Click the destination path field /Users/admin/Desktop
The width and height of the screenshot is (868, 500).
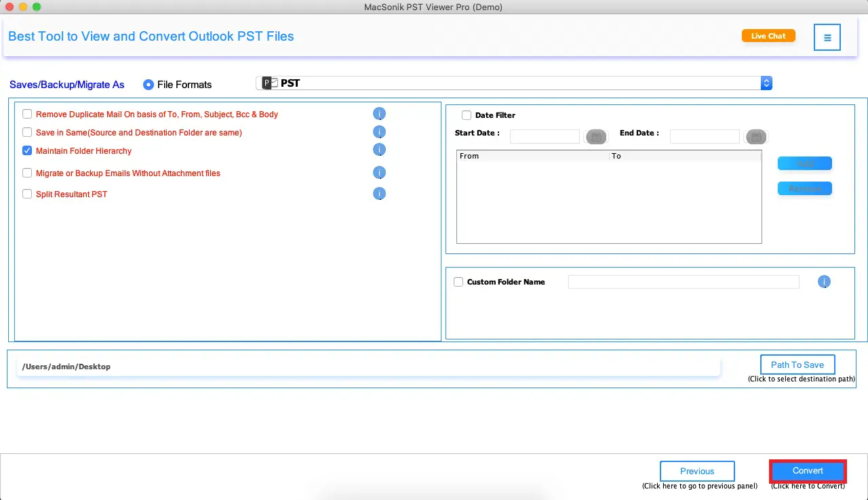click(x=368, y=367)
